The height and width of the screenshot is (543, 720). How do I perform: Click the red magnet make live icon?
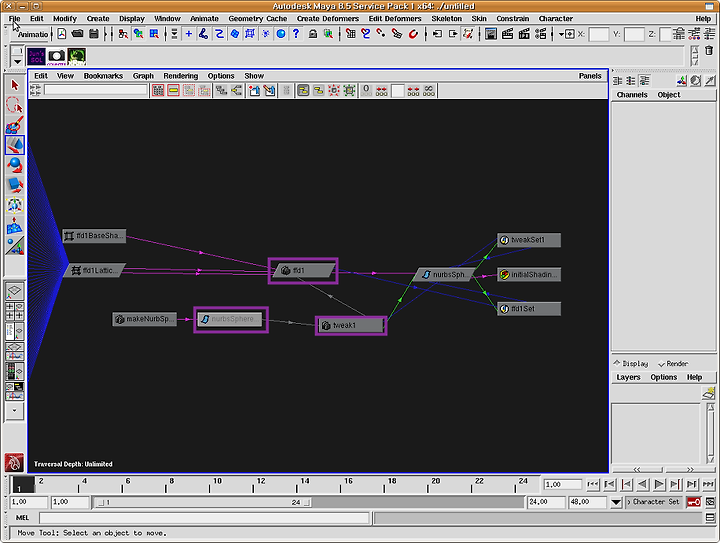pyautogui.click(x=413, y=34)
